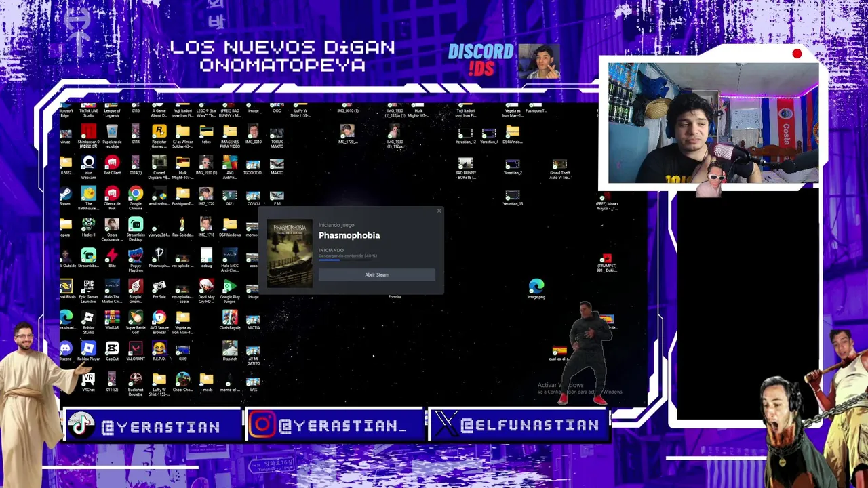This screenshot has width=868, height=488.
Task: Open the Phasmophobia desktop shortcut icon
Action: pyautogui.click(x=159, y=255)
